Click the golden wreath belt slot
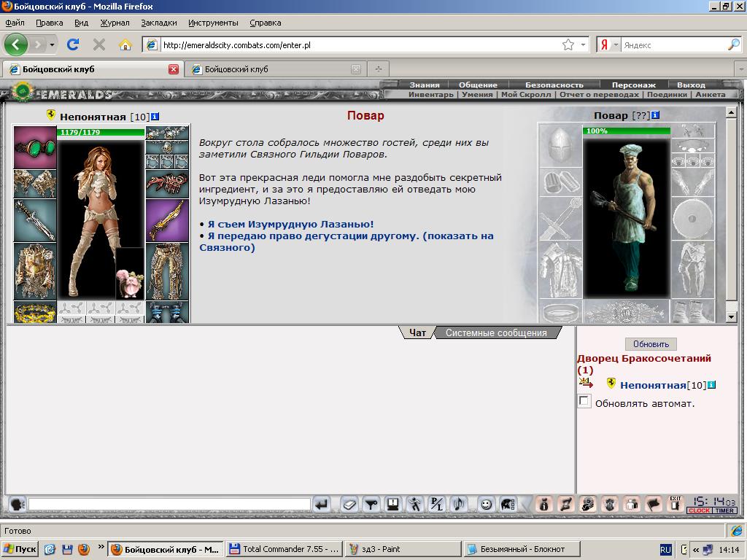747x560 pixels. [35, 312]
